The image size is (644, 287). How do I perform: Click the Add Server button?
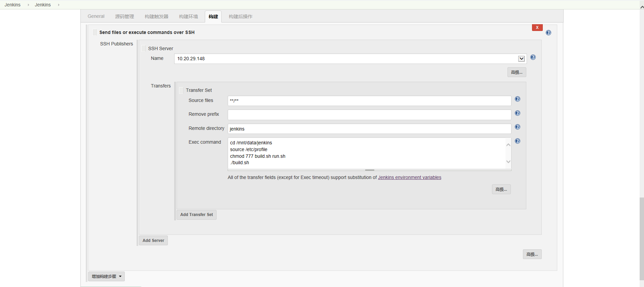[153, 241]
